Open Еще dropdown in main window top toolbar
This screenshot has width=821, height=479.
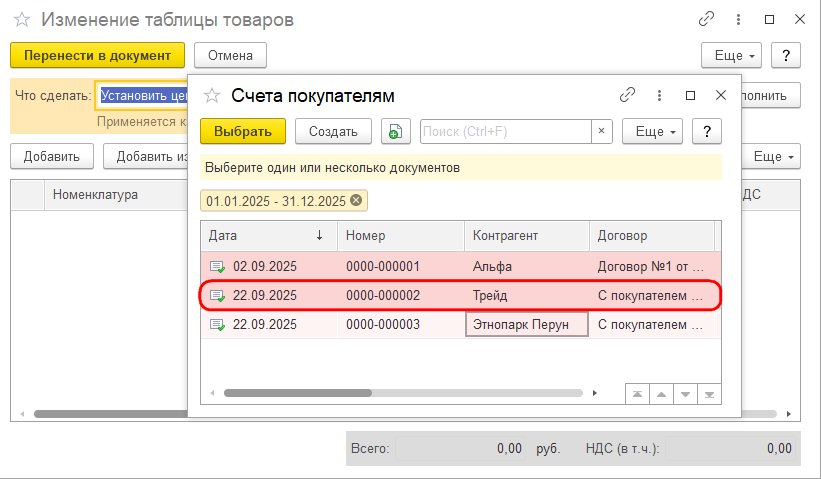tap(731, 55)
